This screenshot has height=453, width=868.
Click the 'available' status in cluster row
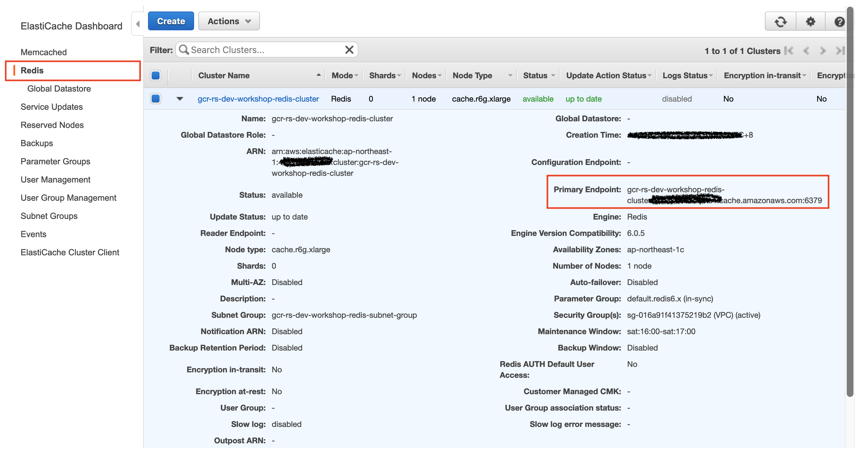pos(538,99)
